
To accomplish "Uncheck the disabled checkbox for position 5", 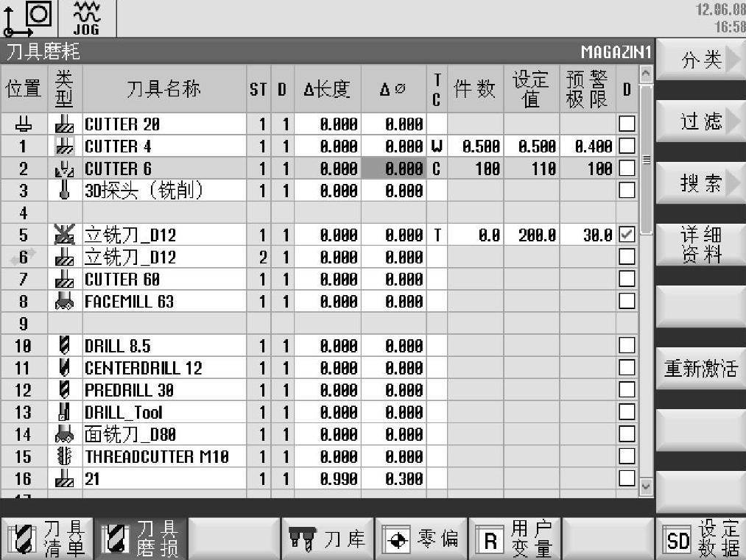I will (x=627, y=235).
